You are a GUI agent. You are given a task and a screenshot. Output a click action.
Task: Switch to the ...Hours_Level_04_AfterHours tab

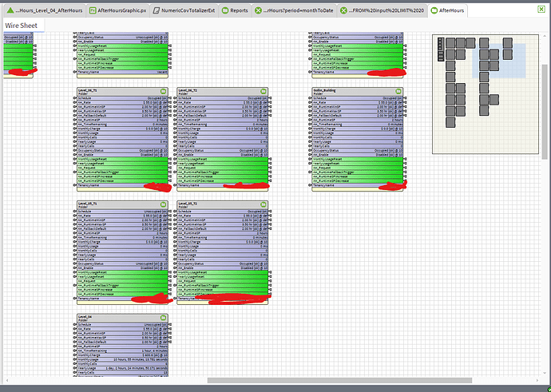tap(45, 10)
